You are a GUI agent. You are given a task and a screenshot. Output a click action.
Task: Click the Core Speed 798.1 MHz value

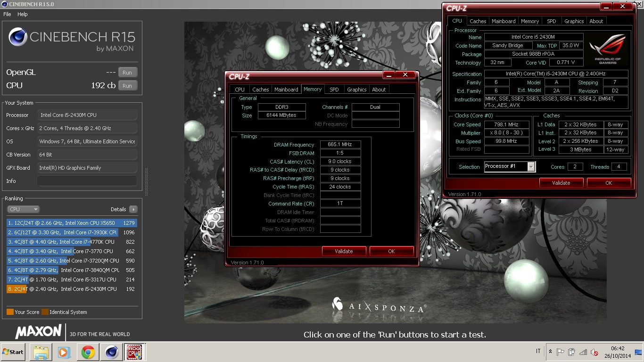click(507, 124)
